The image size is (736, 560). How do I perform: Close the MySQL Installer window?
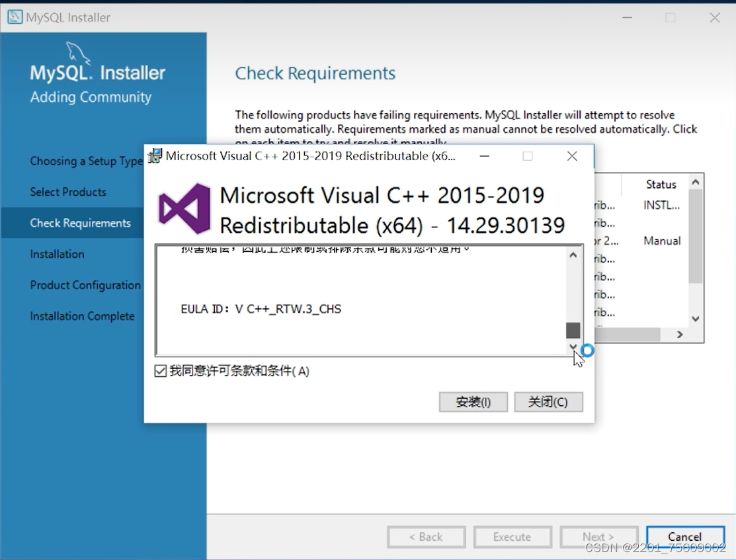715,17
